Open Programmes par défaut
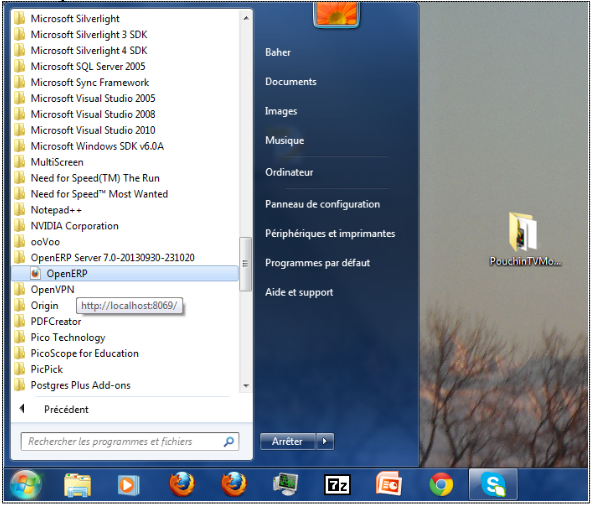The height and width of the screenshot is (505, 593). [x=317, y=263]
